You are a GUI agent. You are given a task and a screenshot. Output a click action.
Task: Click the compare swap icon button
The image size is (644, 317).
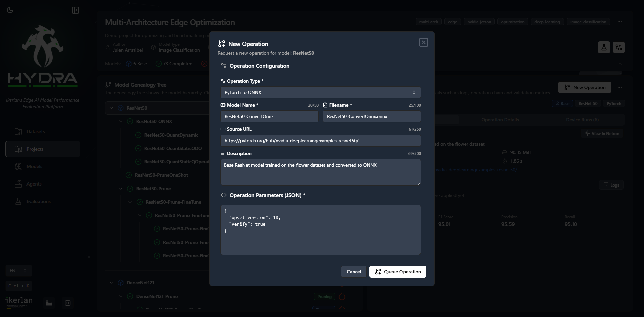[619, 47]
